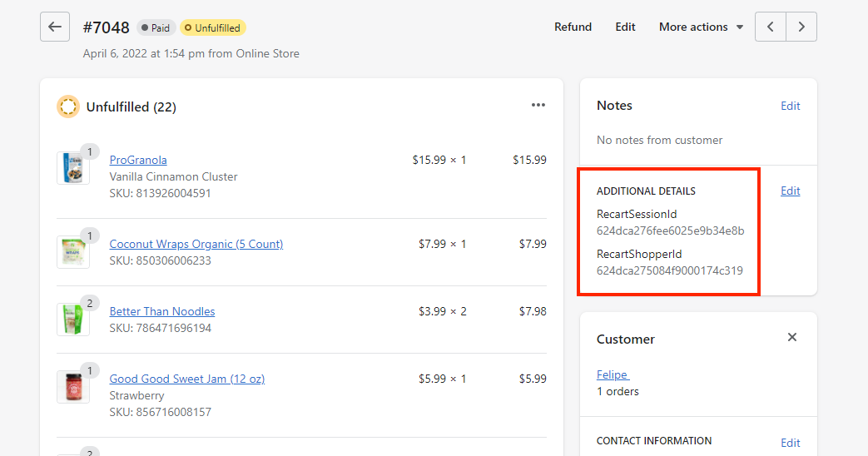The width and height of the screenshot is (868, 456).
Task: Click the Strawberry variant text
Action: [x=136, y=396]
